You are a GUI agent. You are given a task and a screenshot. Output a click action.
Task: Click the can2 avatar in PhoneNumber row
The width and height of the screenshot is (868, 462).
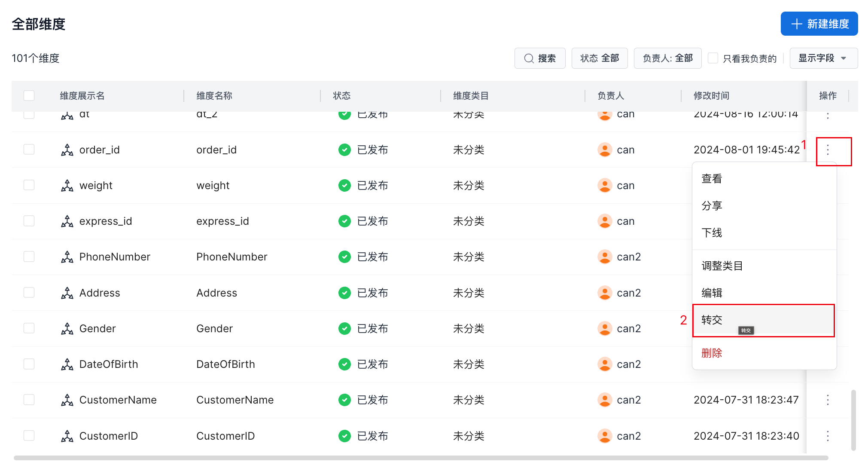tap(605, 257)
